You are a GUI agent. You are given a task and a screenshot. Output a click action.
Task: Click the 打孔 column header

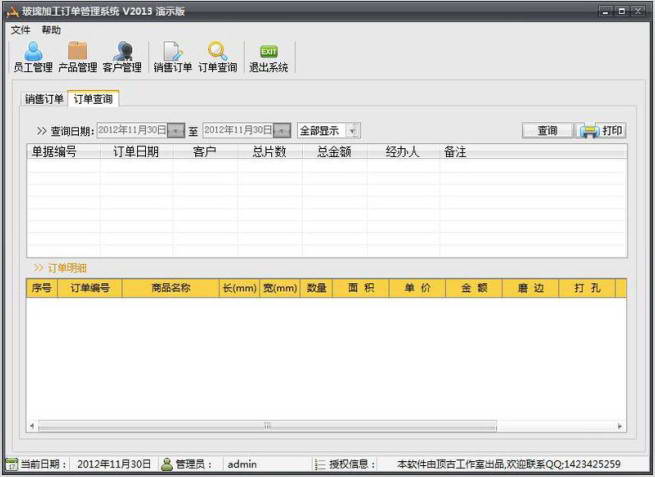587,288
